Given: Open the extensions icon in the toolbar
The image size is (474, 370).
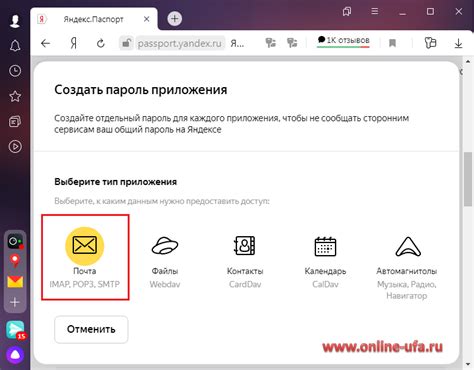Looking at the screenshot, I should point(430,43).
